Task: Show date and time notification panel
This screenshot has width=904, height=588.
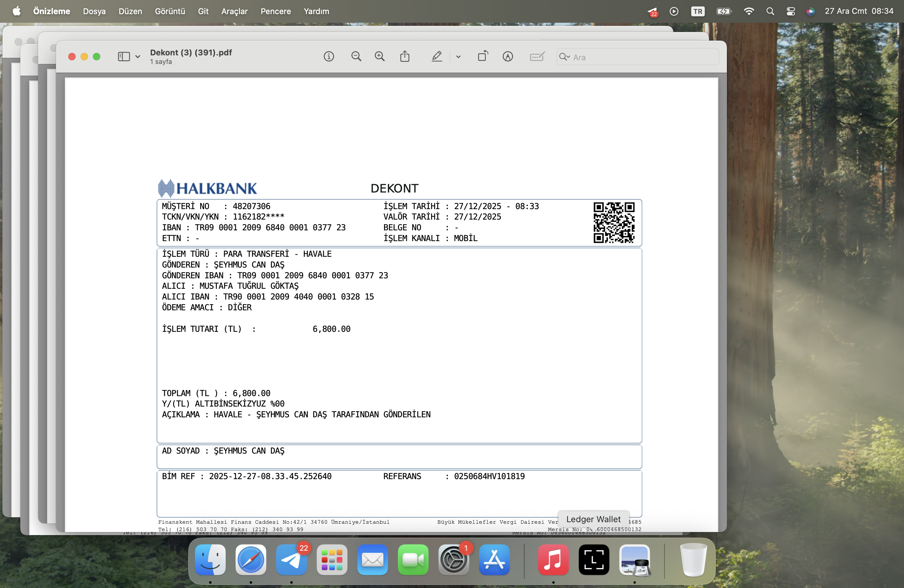Action: pos(859,11)
